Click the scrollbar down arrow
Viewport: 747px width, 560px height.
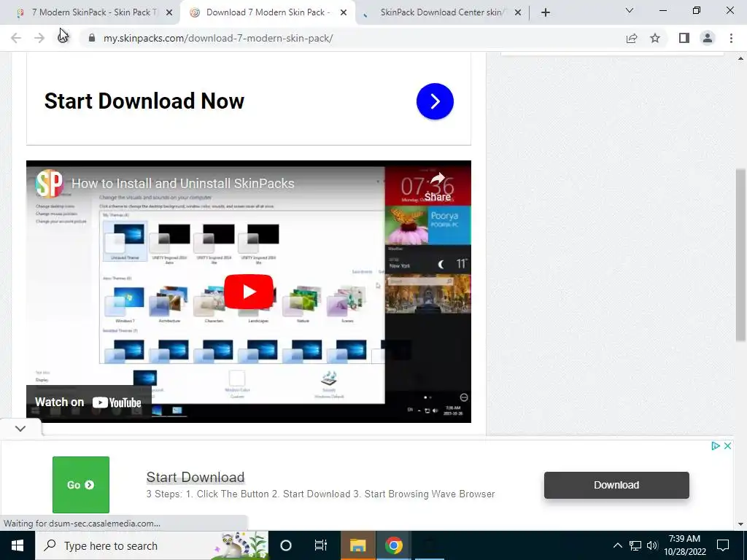click(x=740, y=524)
